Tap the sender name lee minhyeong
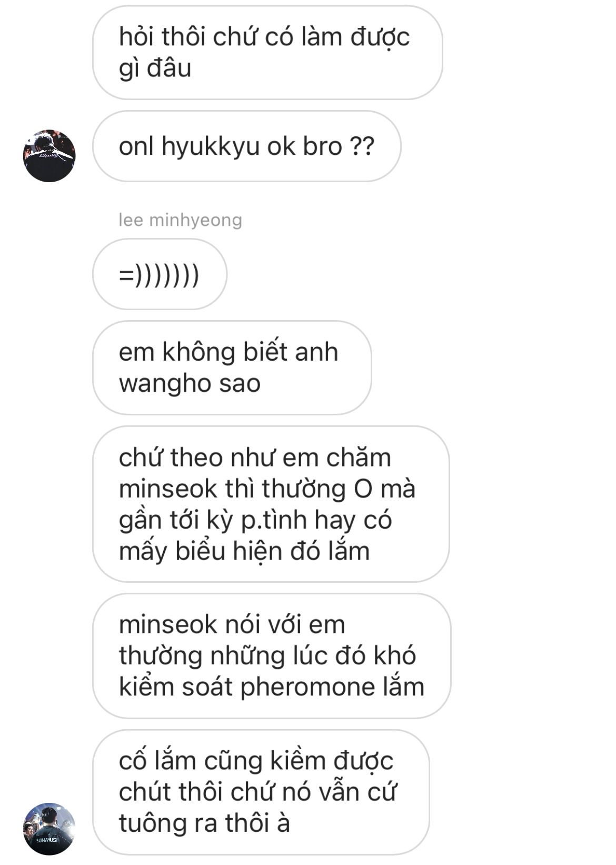Screen dimensions: 616x865 [x=180, y=220]
